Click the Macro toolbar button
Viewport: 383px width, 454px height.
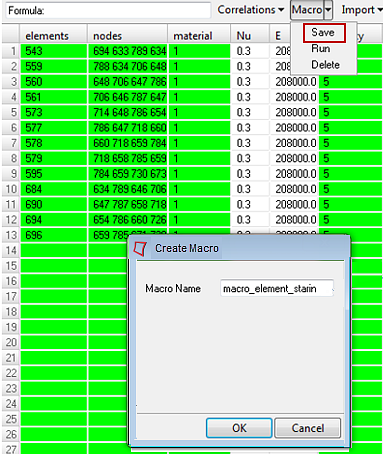point(307,10)
